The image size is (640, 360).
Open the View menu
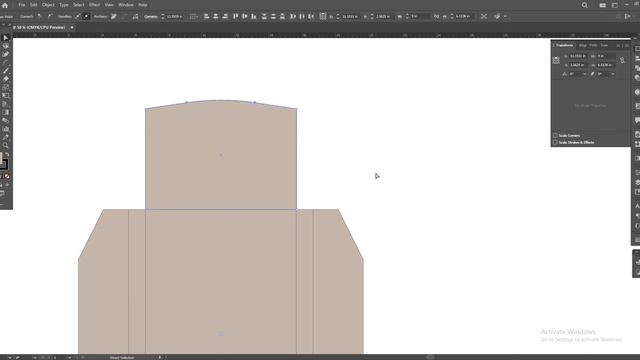(109, 5)
